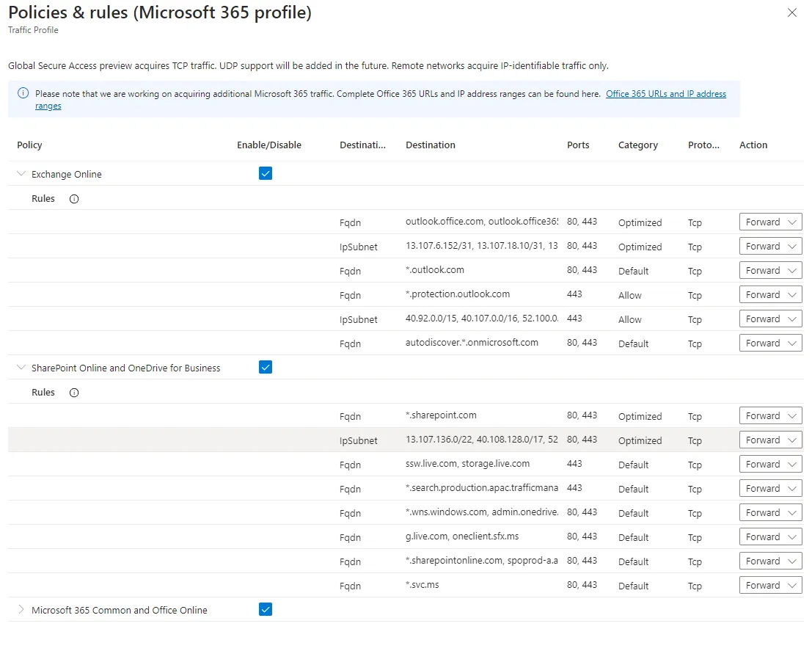The height and width of the screenshot is (662, 812).
Task: Open Action dropdown for *.search.production.apac rule
Action: click(771, 489)
